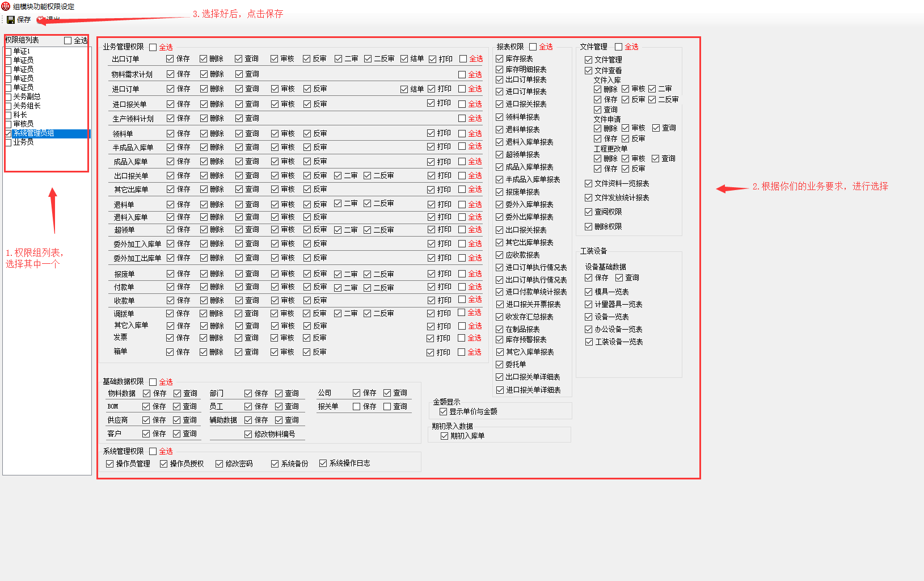The width and height of the screenshot is (924, 581).
Task: Tick the 关务组长 group checkbox
Action: [9, 106]
